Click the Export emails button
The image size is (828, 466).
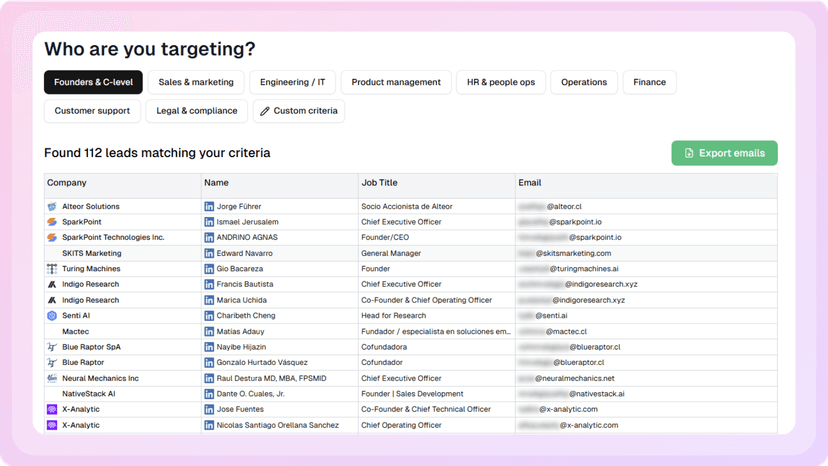point(724,153)
